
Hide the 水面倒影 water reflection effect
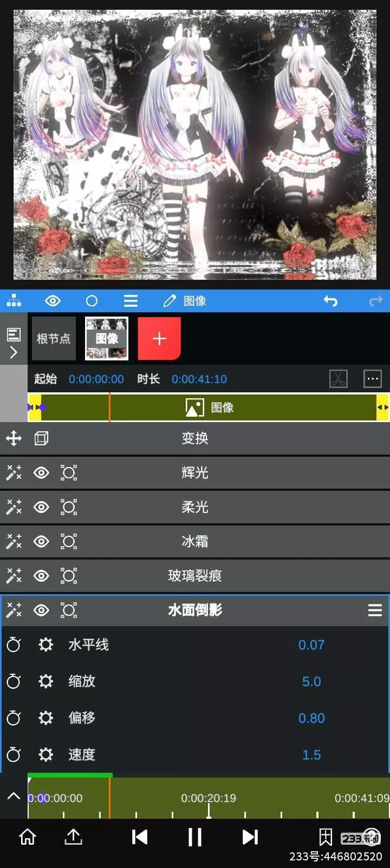point(41,610)
